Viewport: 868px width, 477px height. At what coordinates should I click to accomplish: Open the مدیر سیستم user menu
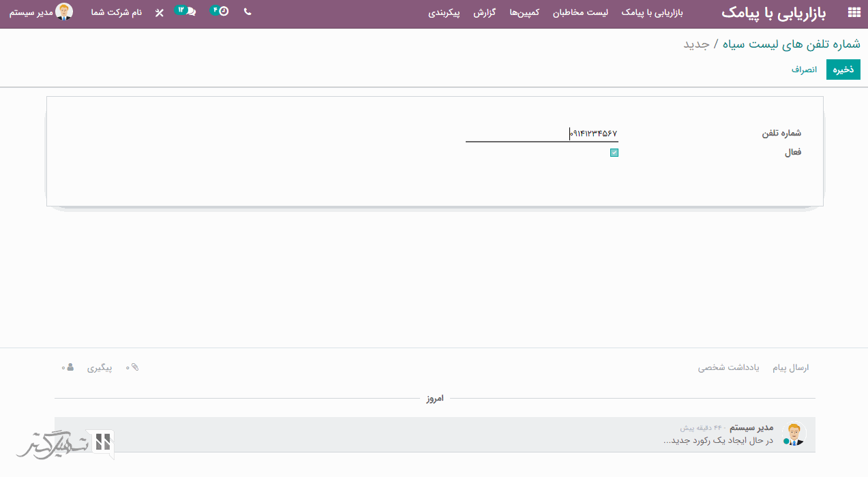[x=41, y=12]
